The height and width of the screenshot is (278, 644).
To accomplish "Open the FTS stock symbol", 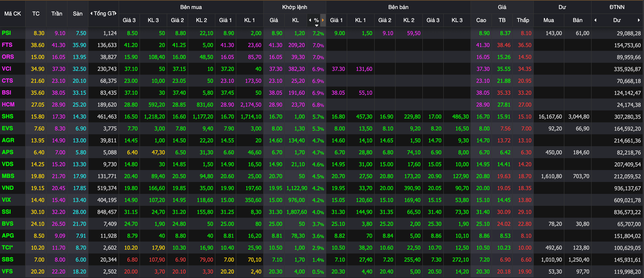I will 7,45.
